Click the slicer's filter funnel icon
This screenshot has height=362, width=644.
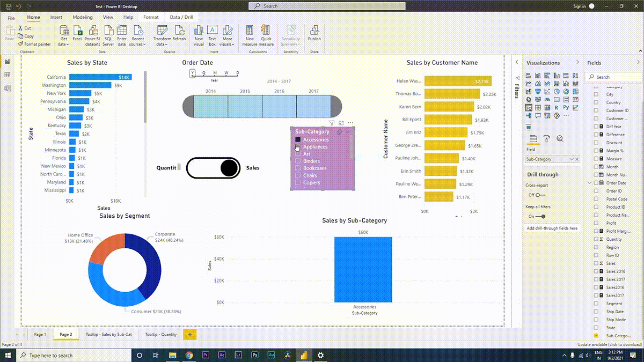click(332, 123)
